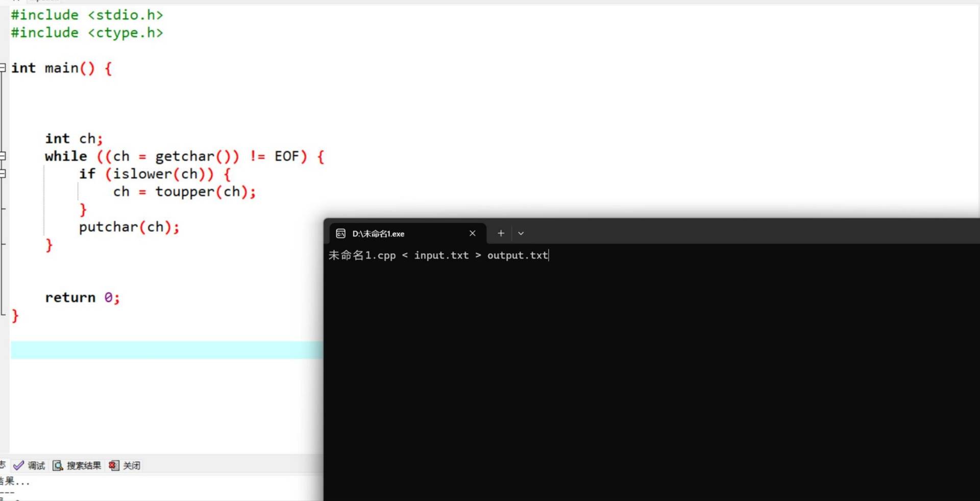Click the putchar(ch); statement
The height and width of the screenshot is (501, 980).
click(x=129, y=227)
